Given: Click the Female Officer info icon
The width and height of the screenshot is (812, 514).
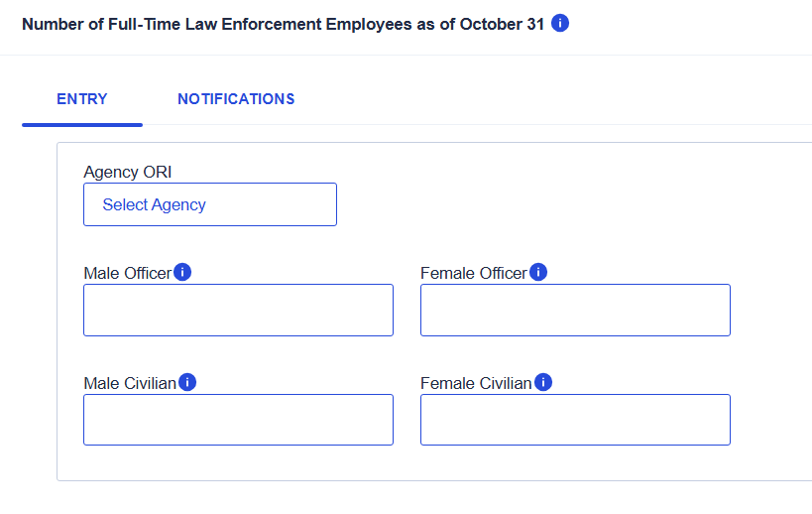Looking at the screenshot, I should point(538,272).
